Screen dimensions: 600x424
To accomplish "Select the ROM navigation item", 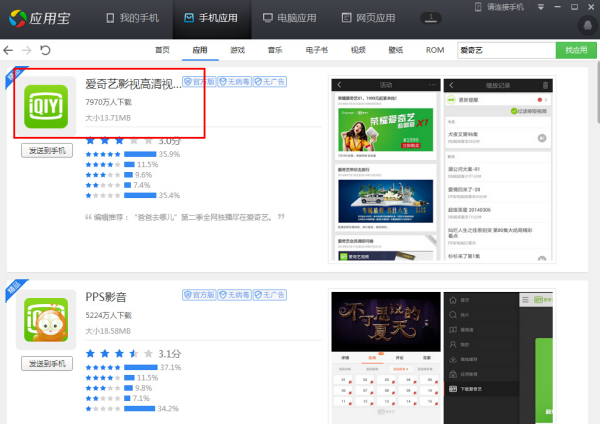I will (x=435, y=50).
